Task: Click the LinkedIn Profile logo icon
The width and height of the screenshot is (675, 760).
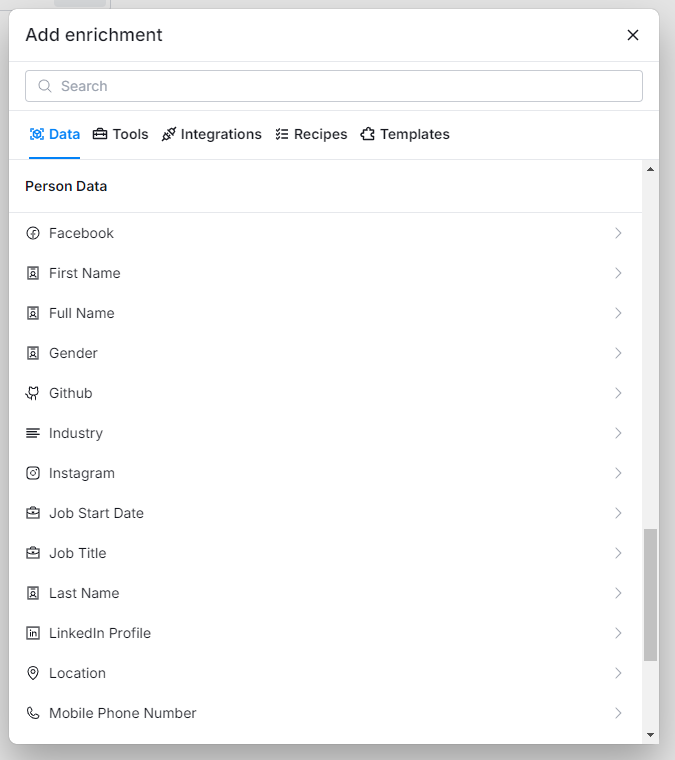Action: click(33, 633)
